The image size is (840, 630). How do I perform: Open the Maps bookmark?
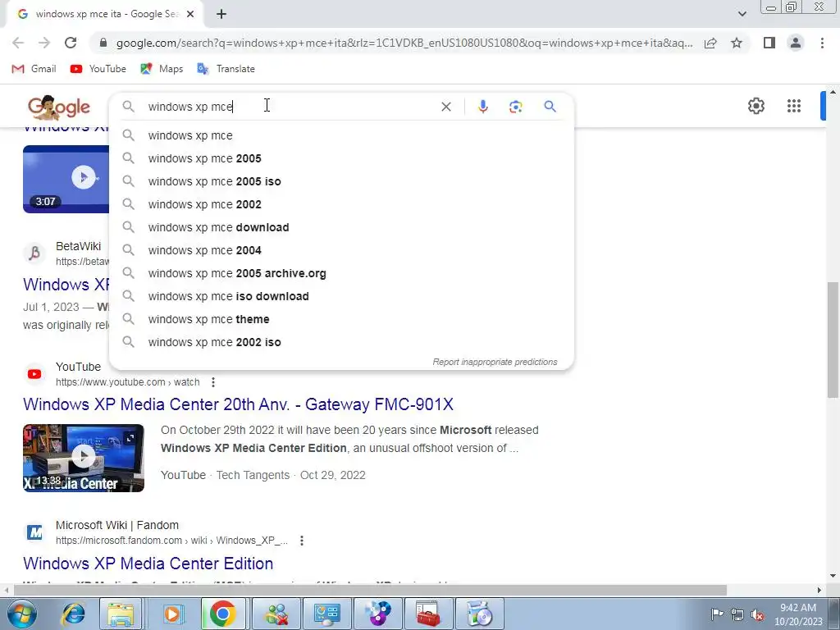tap(162, 69)
